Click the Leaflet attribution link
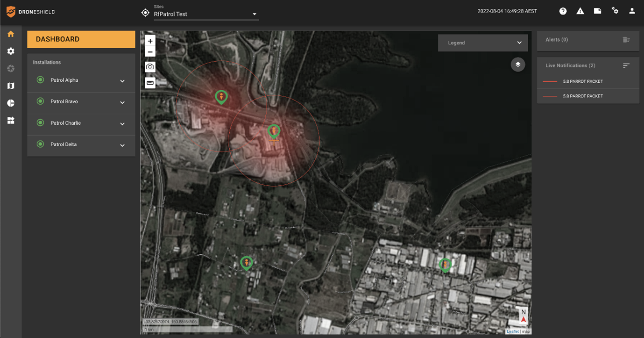644x338 pixels. (x=513, y=331)
